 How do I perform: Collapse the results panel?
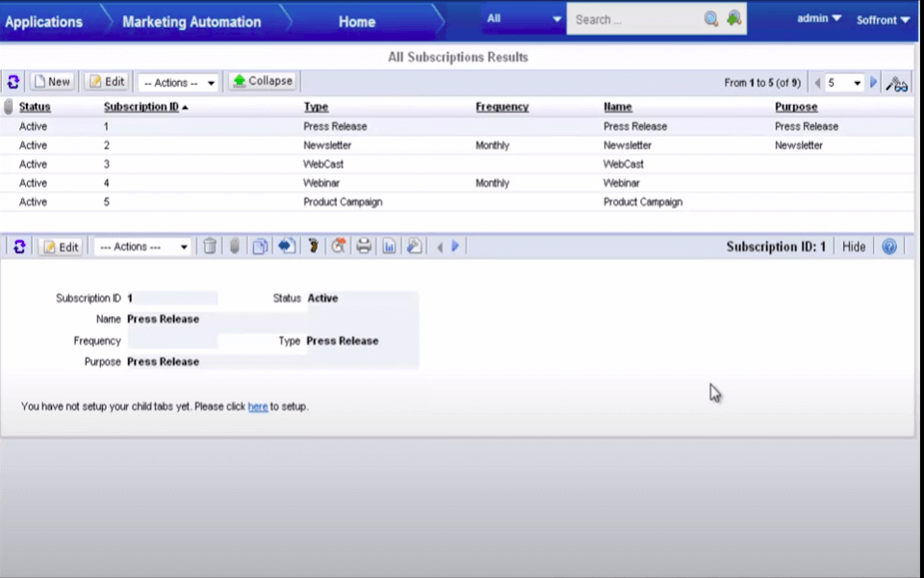coord(264,81)
